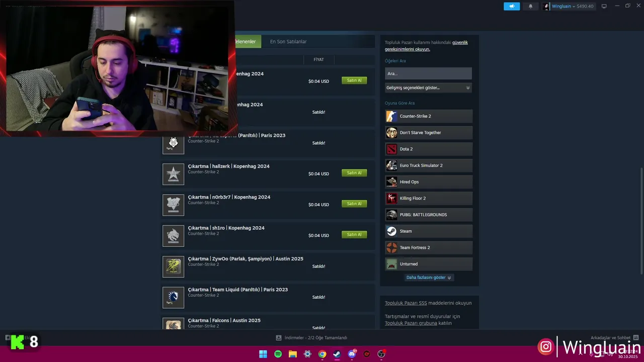Screen dimensions: 644x362
Task: Click Satın Al for n0rb3r7 sticker
Action: coord(354,204)
